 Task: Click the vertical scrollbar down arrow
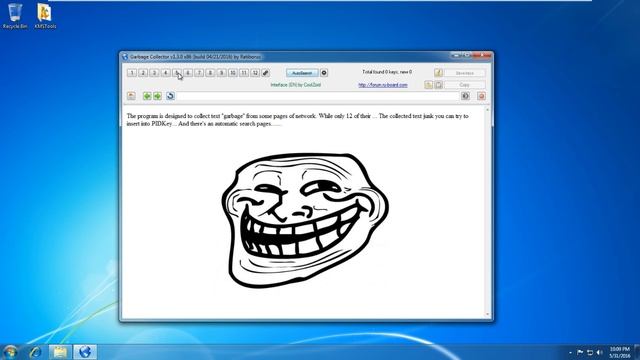coord(487,314)
